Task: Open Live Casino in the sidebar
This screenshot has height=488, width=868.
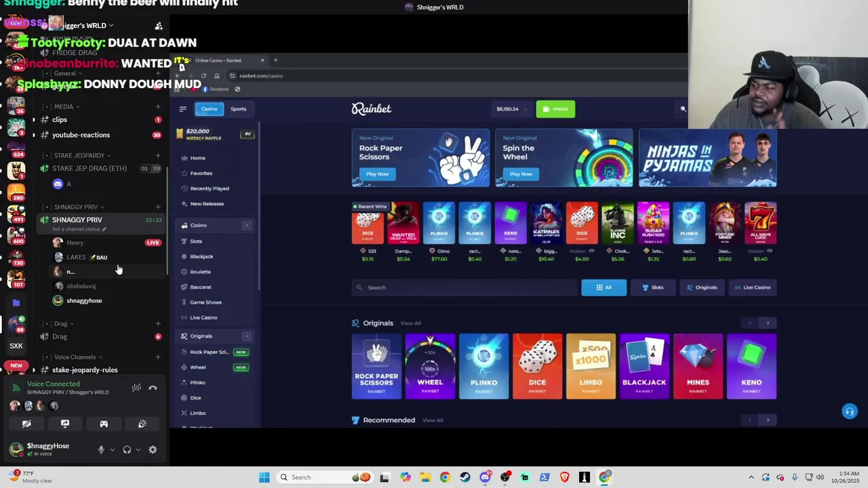Action: pyautogui.click(x=203, y=318)
